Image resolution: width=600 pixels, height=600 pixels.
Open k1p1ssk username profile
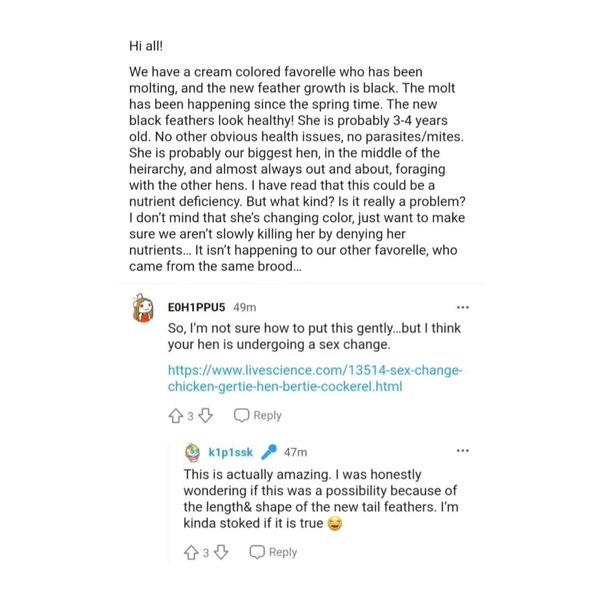click(x=230, y=452)
